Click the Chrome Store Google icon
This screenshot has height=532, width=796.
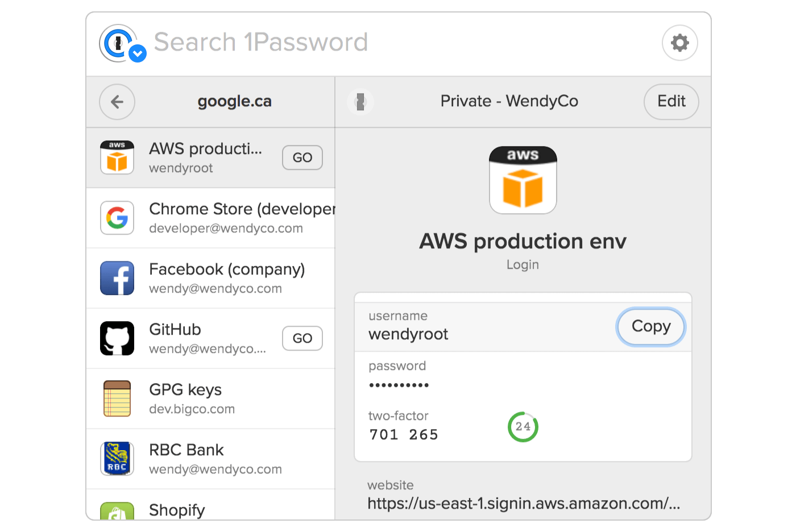pyautogui.click(x=117, y=218)
